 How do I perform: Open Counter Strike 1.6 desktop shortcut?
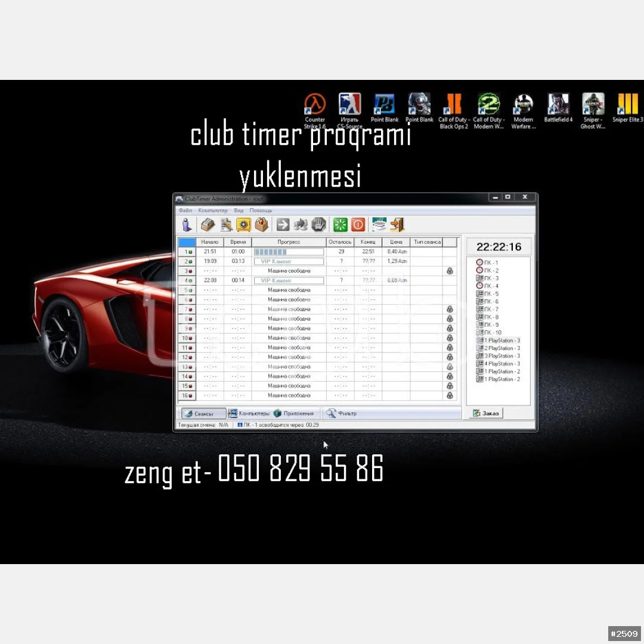[x=315, y=106]
